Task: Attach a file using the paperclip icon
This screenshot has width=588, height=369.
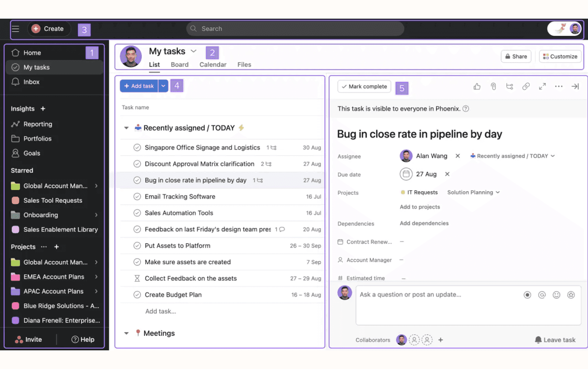Action: coord(493,86)
